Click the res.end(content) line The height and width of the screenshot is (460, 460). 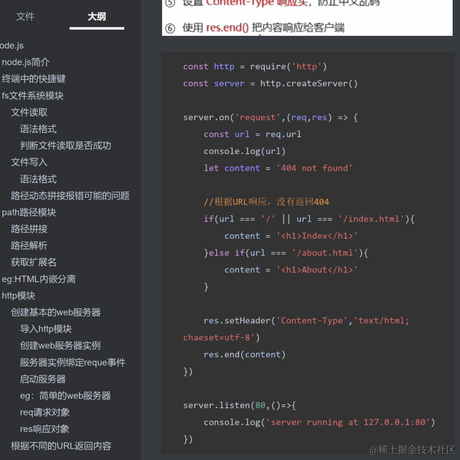point(245,355)
